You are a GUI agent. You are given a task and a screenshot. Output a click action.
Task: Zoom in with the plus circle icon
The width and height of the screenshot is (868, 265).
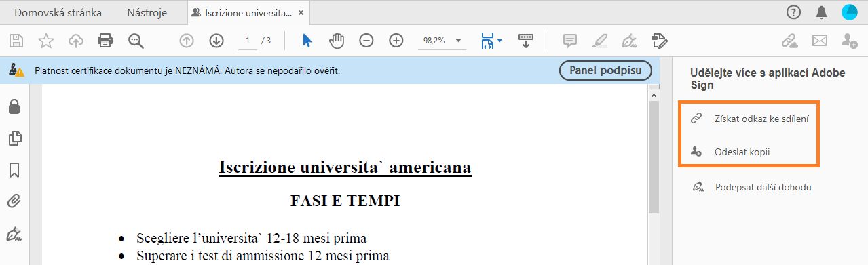(x=396, y=41)
